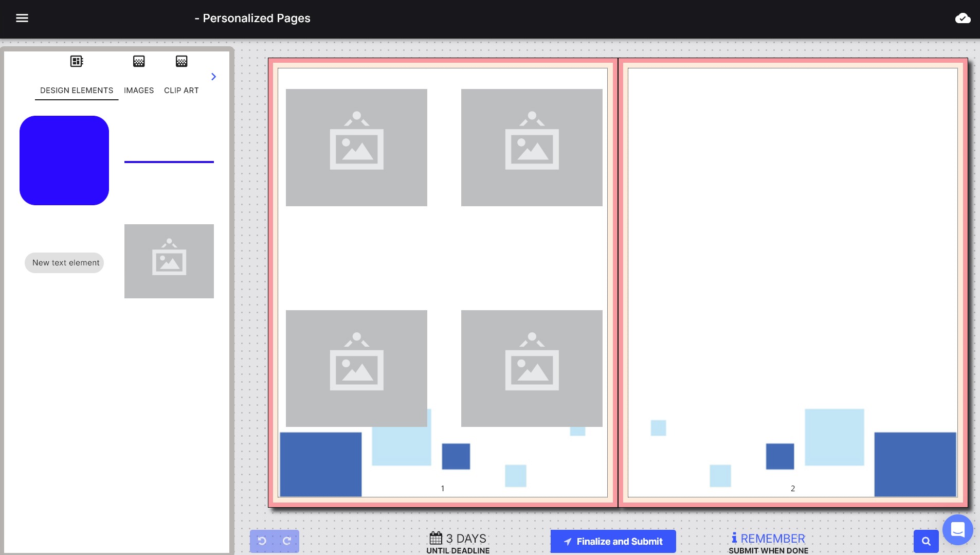Click Finalize and Submit button
The width and height of the screenshot is (980, 555).
pyautogui.click(x=613, y=542)
